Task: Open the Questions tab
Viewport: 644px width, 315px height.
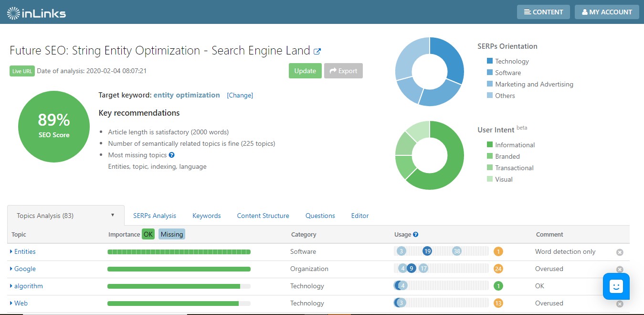Action: [x=320, y=216]
